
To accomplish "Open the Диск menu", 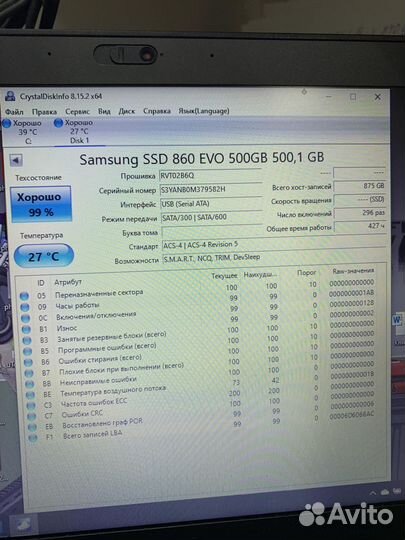I will click(126, 111).
